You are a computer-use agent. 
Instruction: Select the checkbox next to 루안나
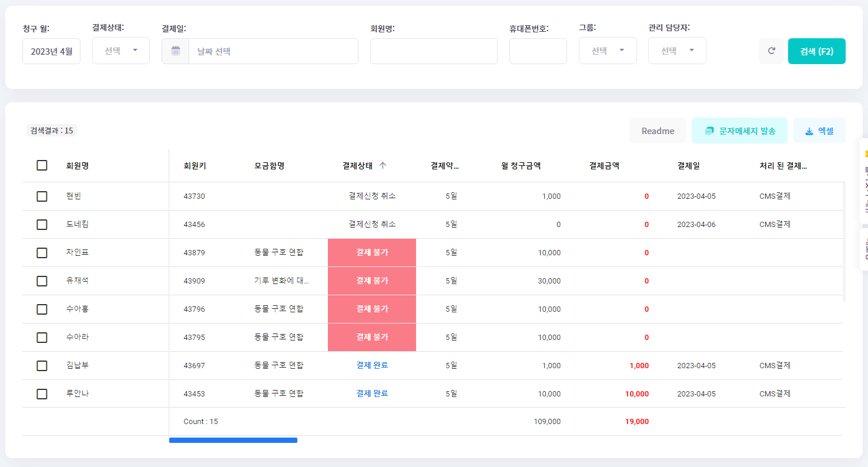click(x=42, y=394)
